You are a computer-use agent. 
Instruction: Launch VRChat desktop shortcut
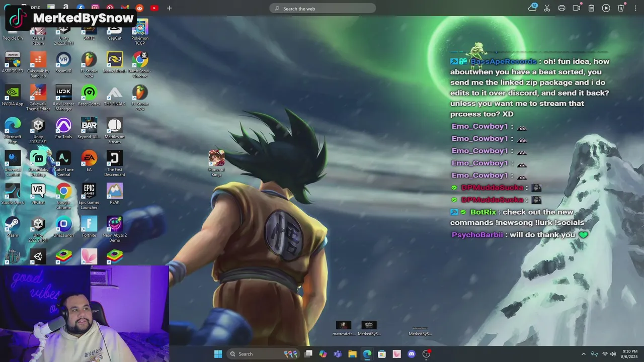coord(38,194)
